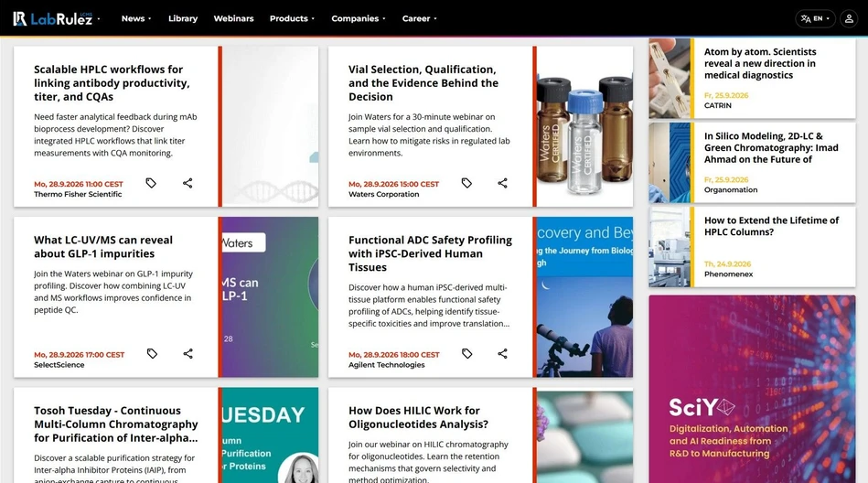Screen dimensions: 868x483
Task: Expand the Products dropdown menu
Action: coord(292,18)
